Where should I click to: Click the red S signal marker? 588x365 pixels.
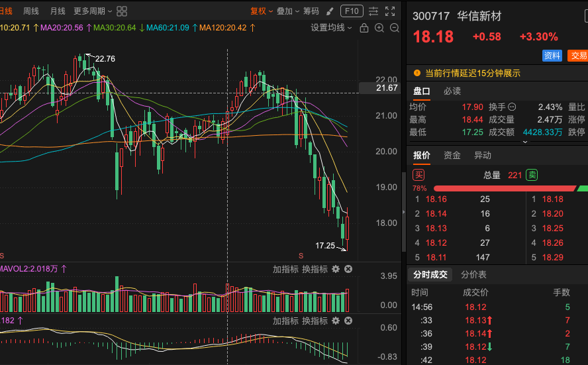(x=301, y=256)
